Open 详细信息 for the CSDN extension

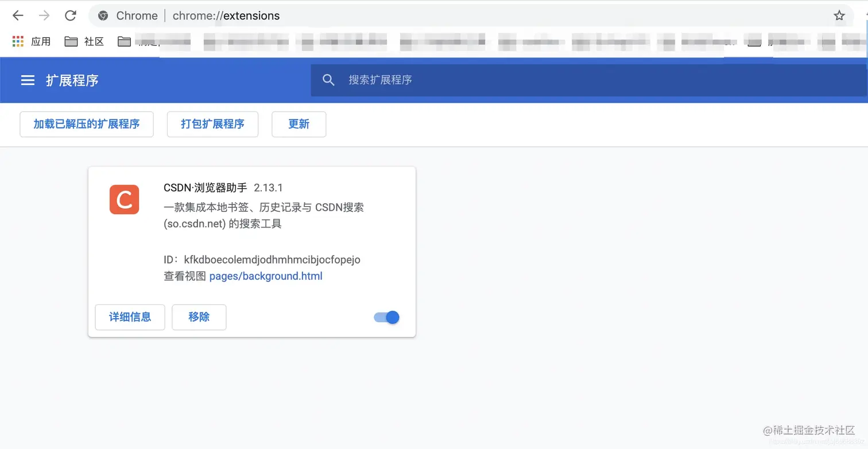tap(130, 317)
